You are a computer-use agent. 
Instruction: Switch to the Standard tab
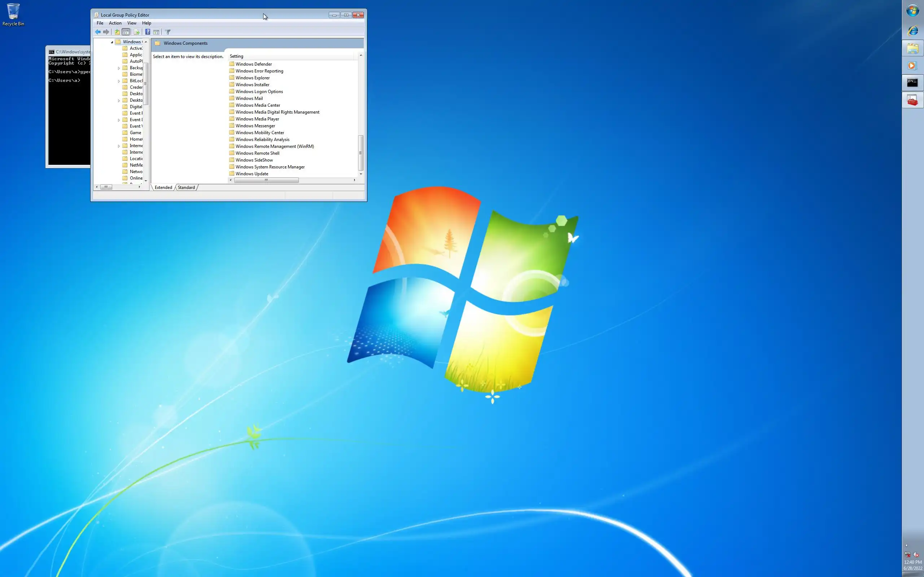coord(186,188)
